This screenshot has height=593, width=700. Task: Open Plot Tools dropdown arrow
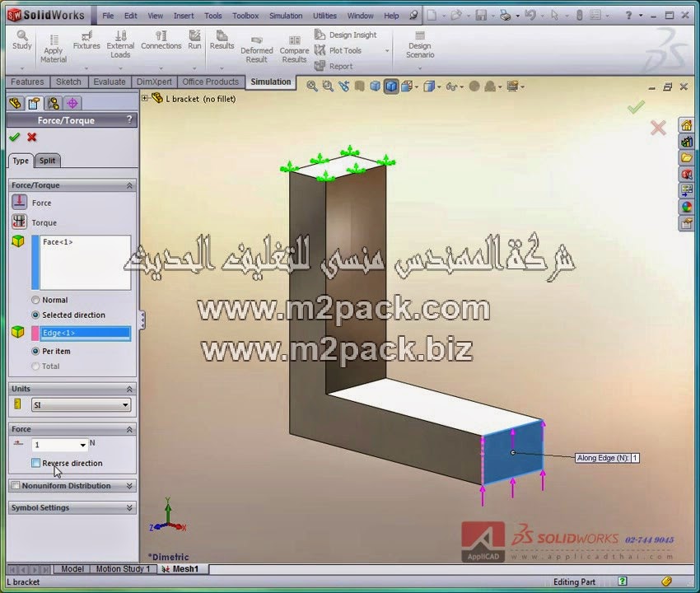tap(387, 51)
